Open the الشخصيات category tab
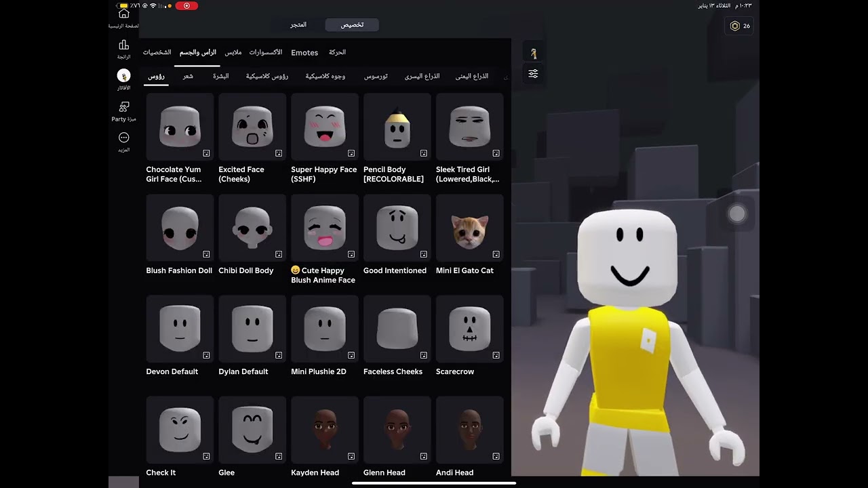The height and width of the screenshot is (488, 868). click(157, 52)
